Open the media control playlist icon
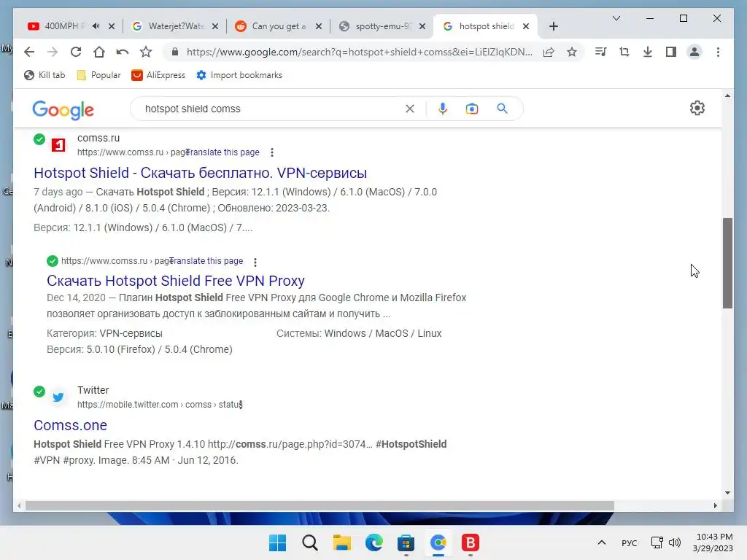The image size is (747, 560). 601,52
